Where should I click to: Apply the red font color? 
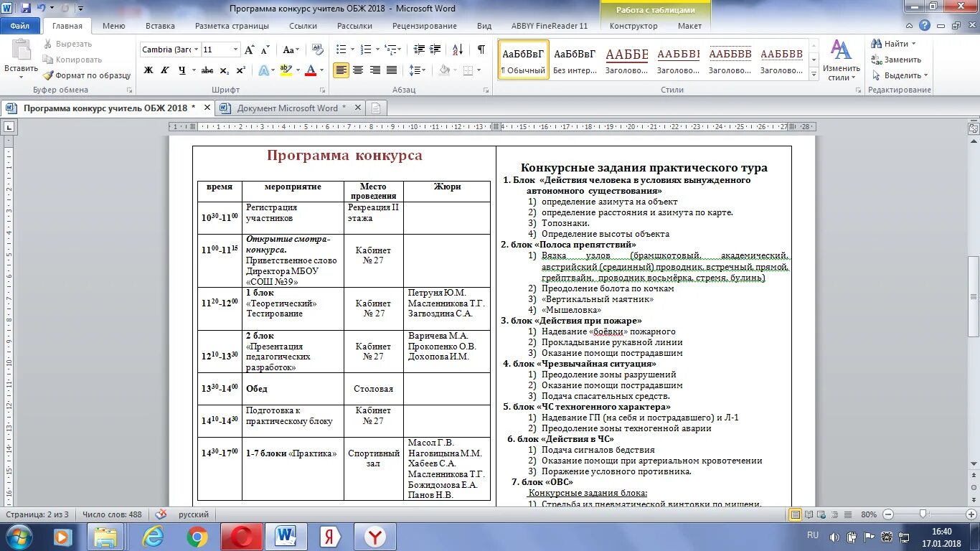(310, 70)
